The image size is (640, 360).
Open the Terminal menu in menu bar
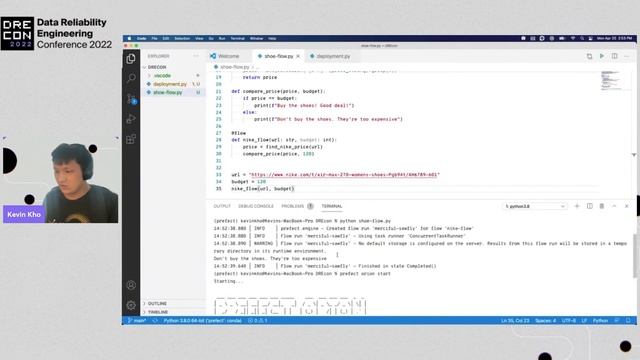(238, 38)
